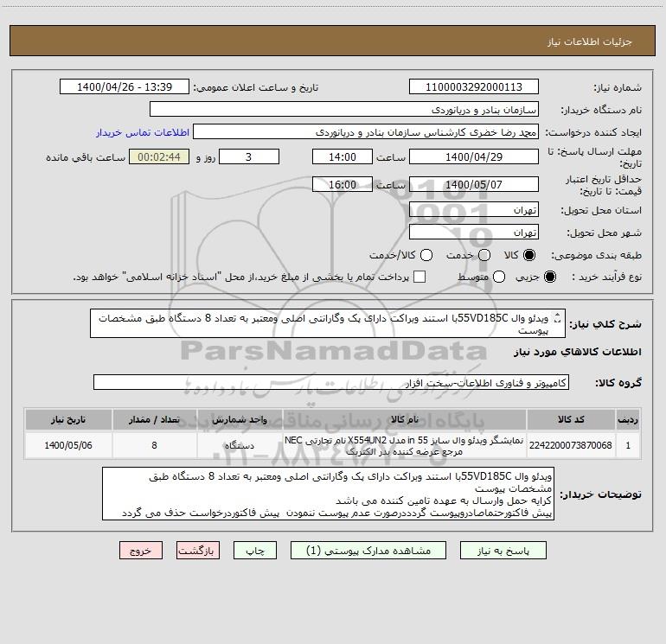This screenshot has width=666, height=644.
Task: Click the جزئیات اطلاعات نیاز page title
Action: (x=590, y=41)
